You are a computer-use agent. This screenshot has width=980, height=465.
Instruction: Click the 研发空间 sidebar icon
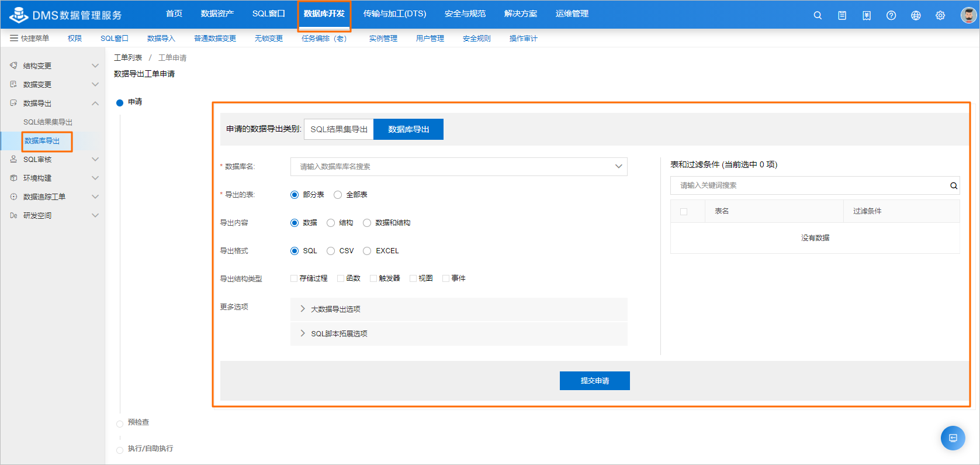[13, 215]
